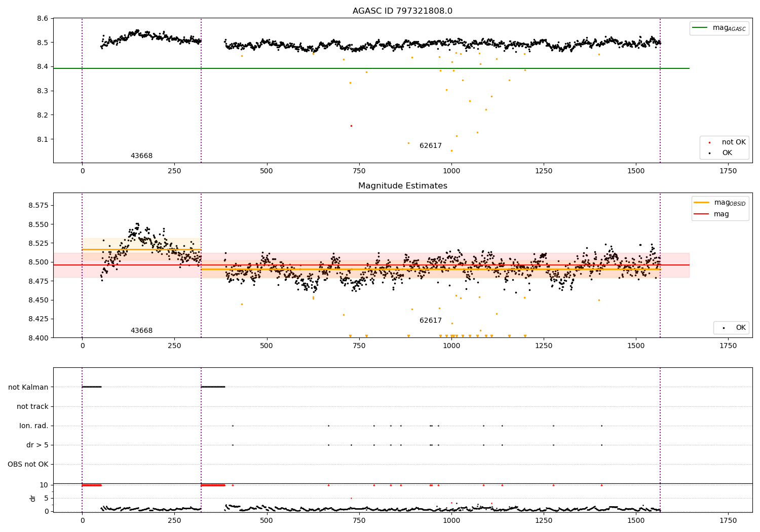Click the '8.425' y-axis tick label
The image size is (760, 532).
39,319
